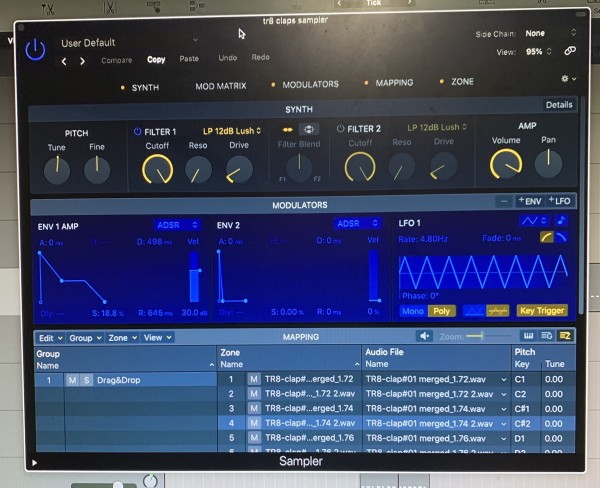600x488 pixels.
Task: Go to the next preset arrow
Action: [x=83, y=61]
